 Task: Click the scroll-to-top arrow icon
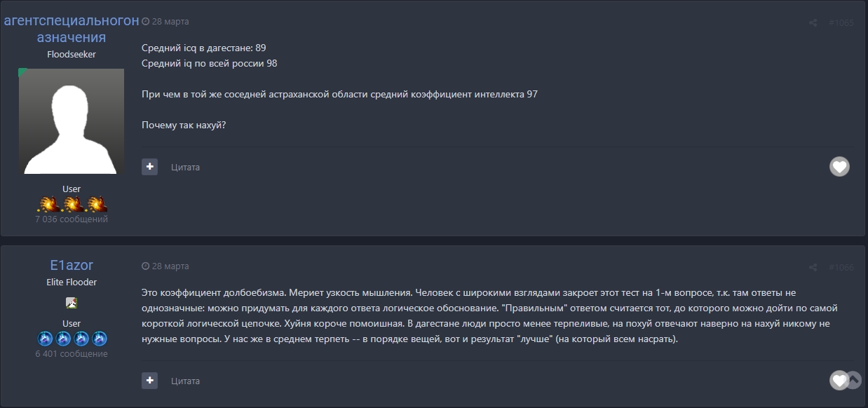tap(853, 380)
